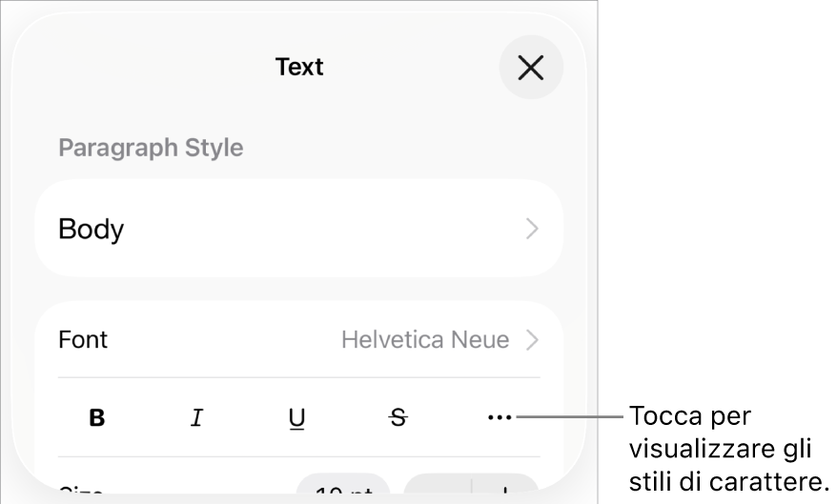The height and width of the screenshot is (504, 837).
Task: Open more character styles via three dots
Action: [x=500, y=417]
